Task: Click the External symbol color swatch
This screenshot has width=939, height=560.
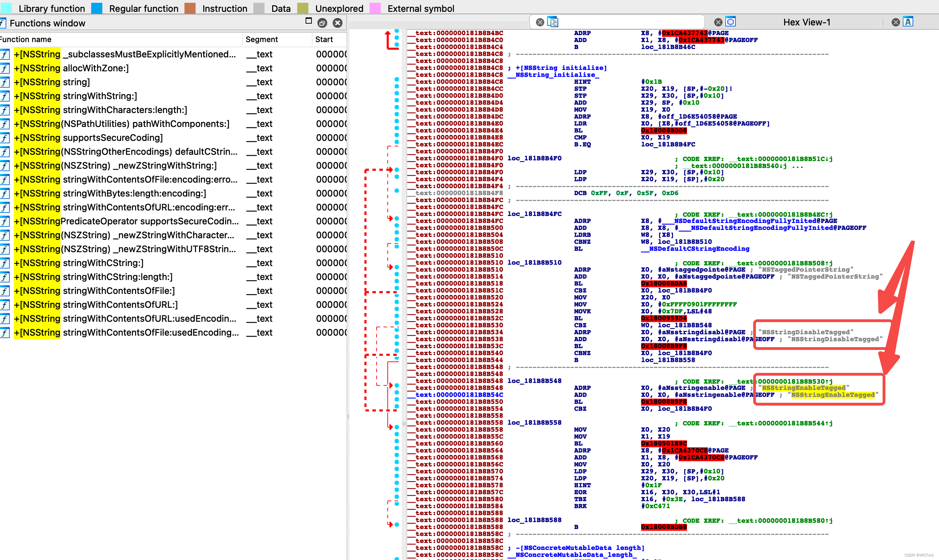Action: tap(375, 8)
